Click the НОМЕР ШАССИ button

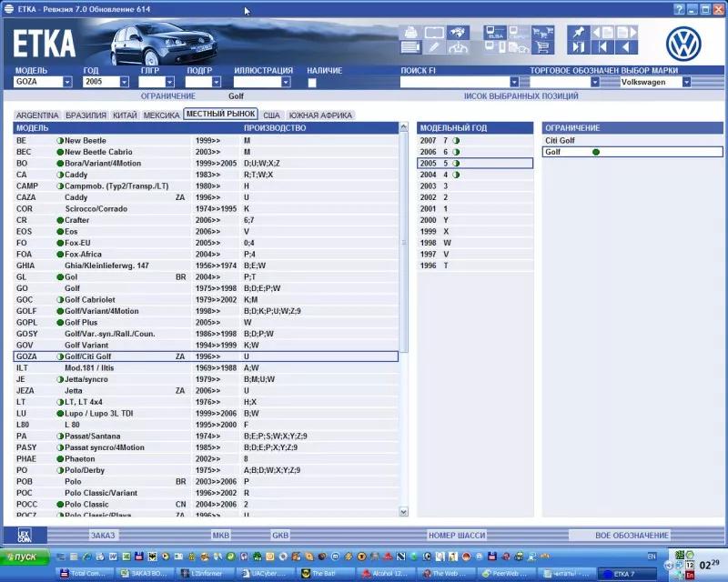[x=457, y=535]
